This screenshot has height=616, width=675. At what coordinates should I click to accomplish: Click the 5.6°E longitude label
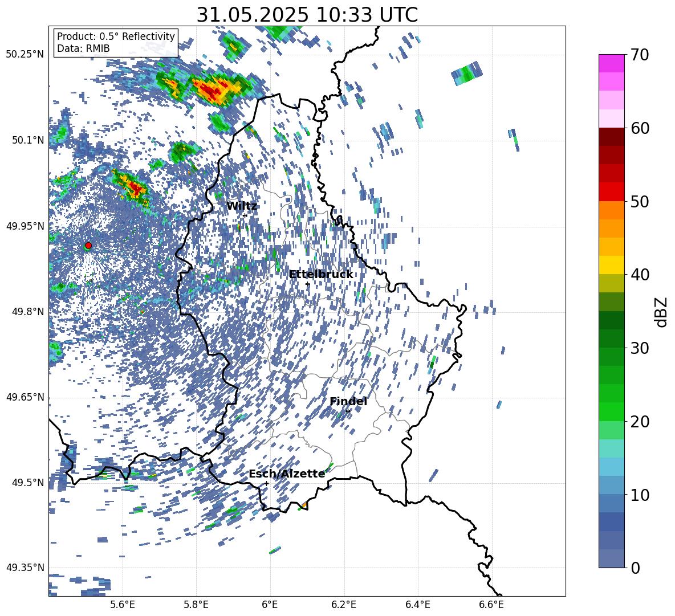[x=123, y=605]
